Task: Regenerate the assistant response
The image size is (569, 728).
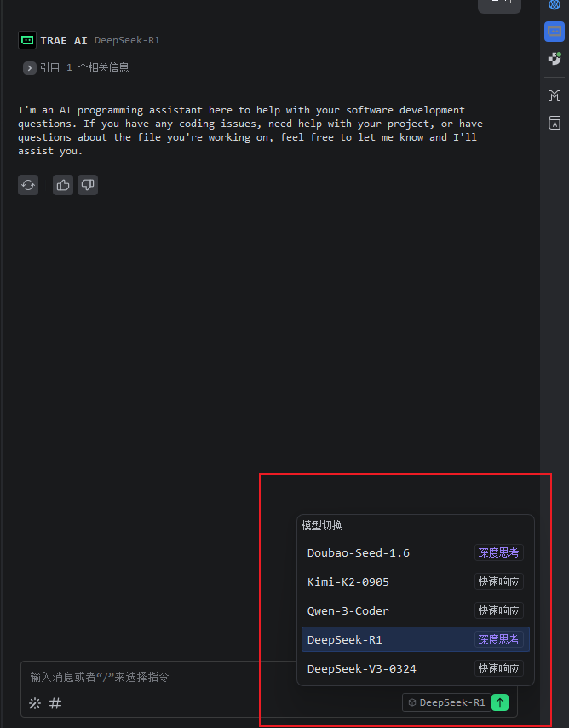Action: (x=28, y=185)
